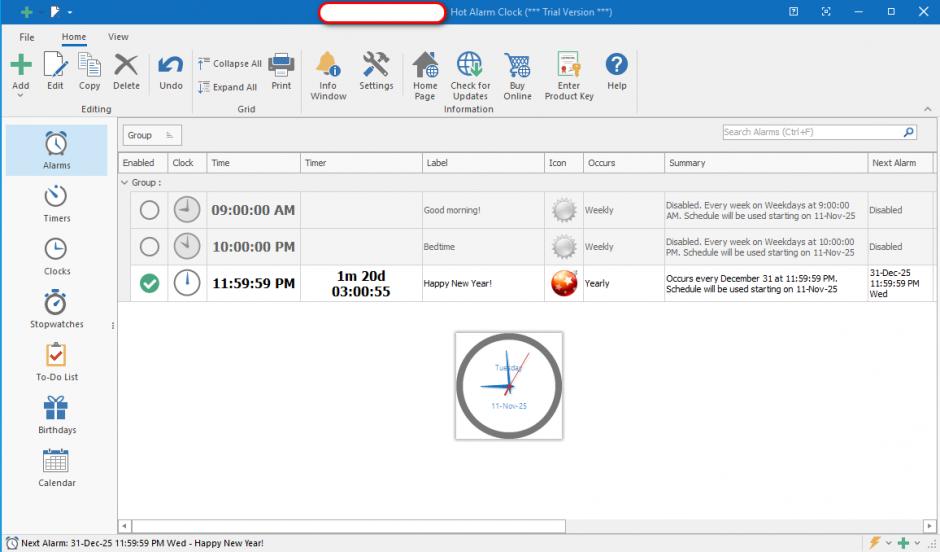The height and width of the screenshot is (552, 940).
Task: Open the title bar document icon dropdown
Action: pyautogui.click(x=70, y=13)
